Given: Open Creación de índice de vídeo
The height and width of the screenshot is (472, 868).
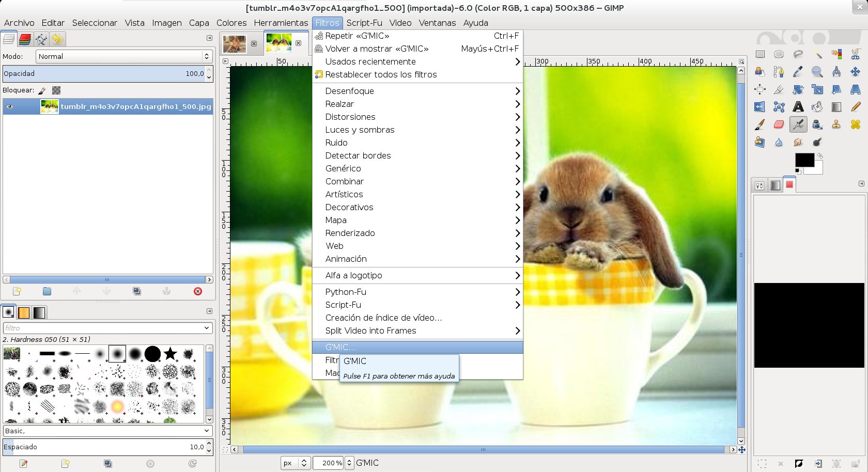Looking at the screenshot, I should 417,318.
